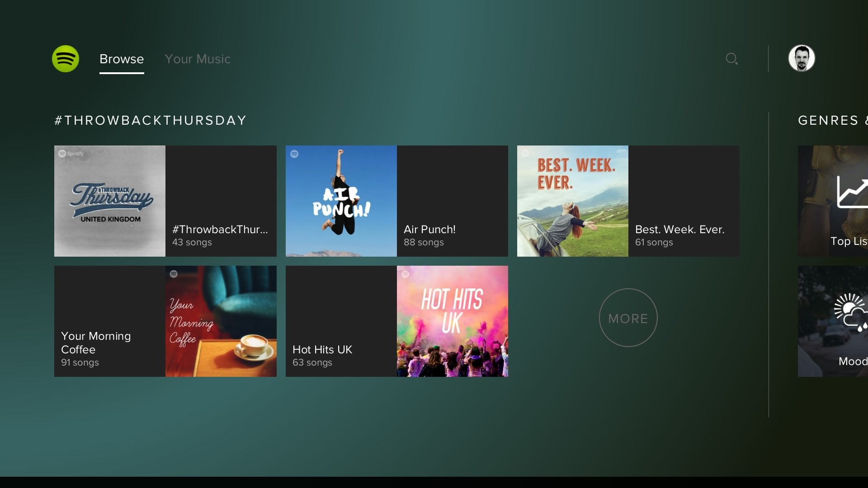Open the Best. Week. Ever. cover art

point(573,201)
